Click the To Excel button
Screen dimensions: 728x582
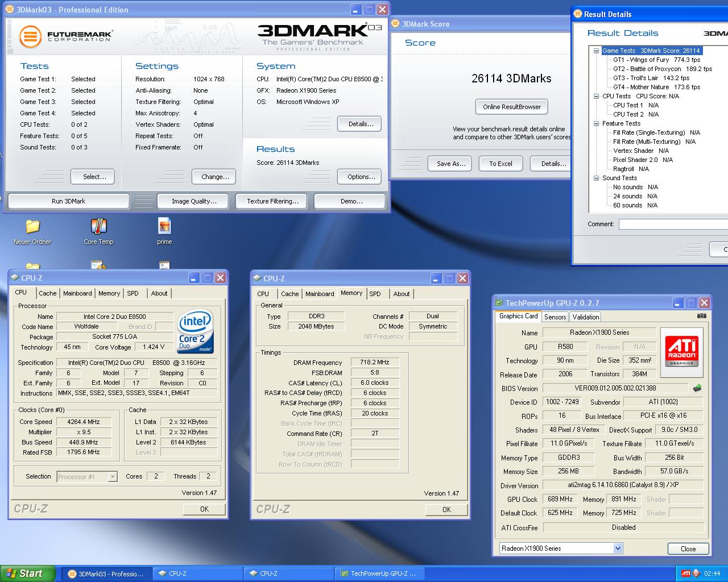click(500, 164)
